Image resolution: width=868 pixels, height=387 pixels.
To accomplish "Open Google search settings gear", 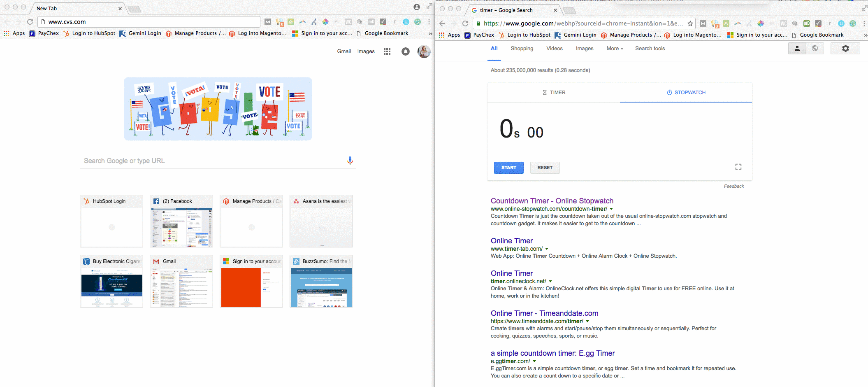I will 845,49.
